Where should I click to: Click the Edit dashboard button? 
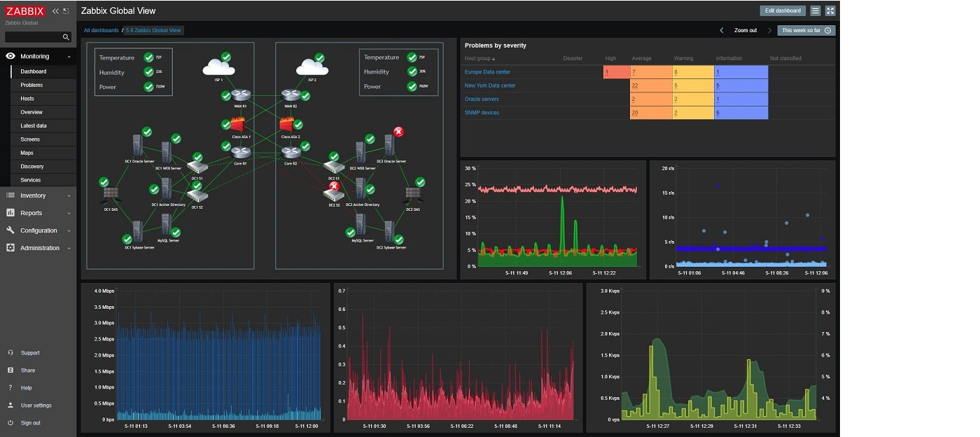point(783,11)
